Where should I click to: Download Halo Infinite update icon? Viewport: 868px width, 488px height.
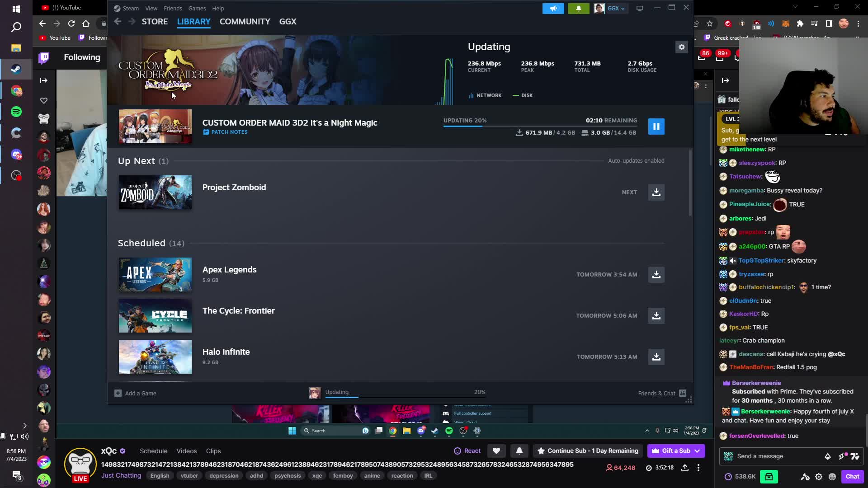click(x=656, y=357)
